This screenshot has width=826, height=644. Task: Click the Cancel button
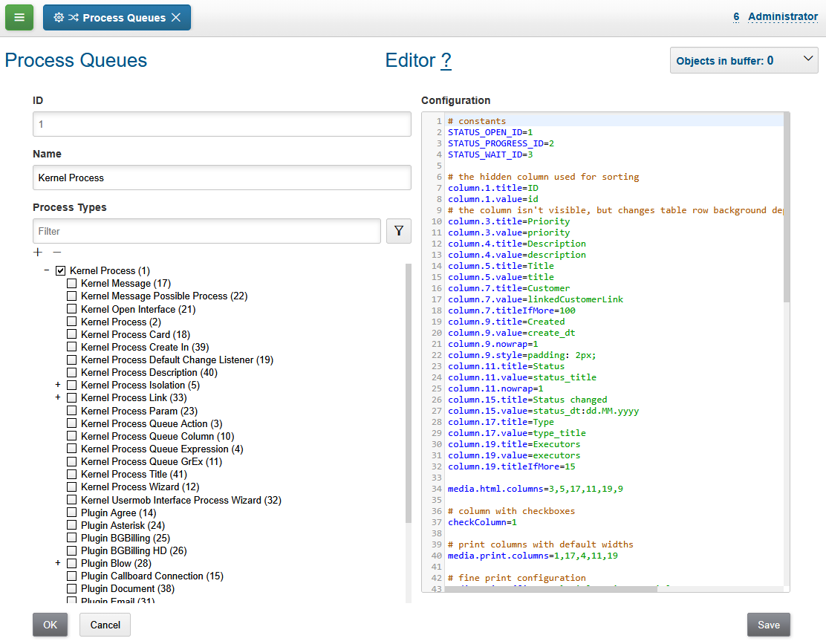pos(105,625)
